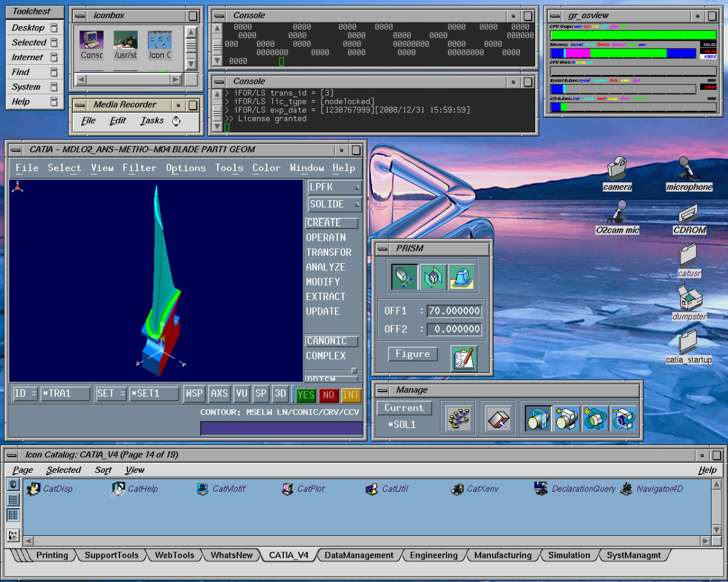This screenshot has height=582, width=728.
Task: Open the LPFK dropdown in CATIA
Action: coord(334,188)
